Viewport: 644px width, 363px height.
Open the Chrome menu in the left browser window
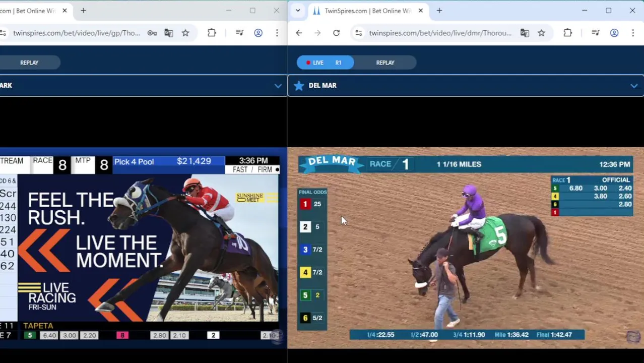pyautogui.click(x=277, y=33)
